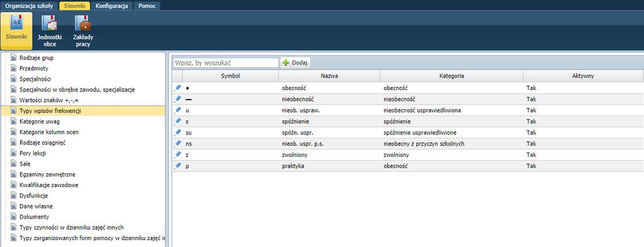The height and width of the screenshot is (247, 644).
Task: Open the Sale dictionary
Action: coord(25,163)
